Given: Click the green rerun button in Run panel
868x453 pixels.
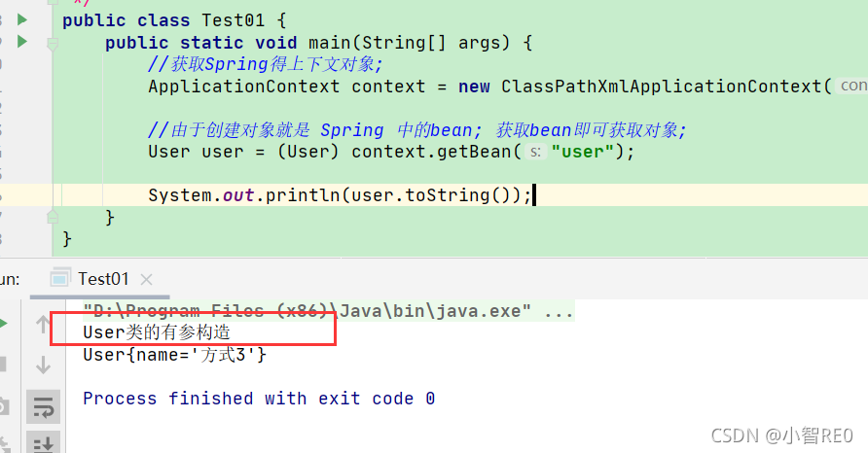Looking at the screenshot, I should (x=3, y=324).
